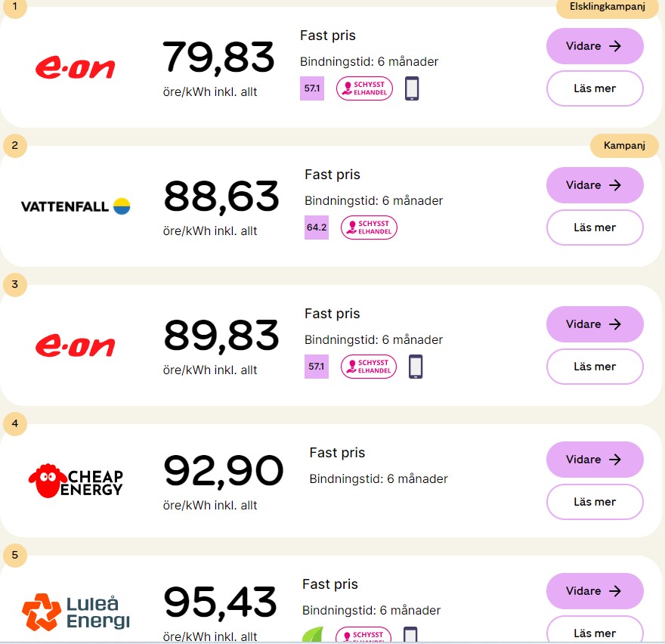Open Läs mer for the 89,83 öre offer
Image resolution: width=665 pixels, height=644 pixels.
[x=595, y=367]
